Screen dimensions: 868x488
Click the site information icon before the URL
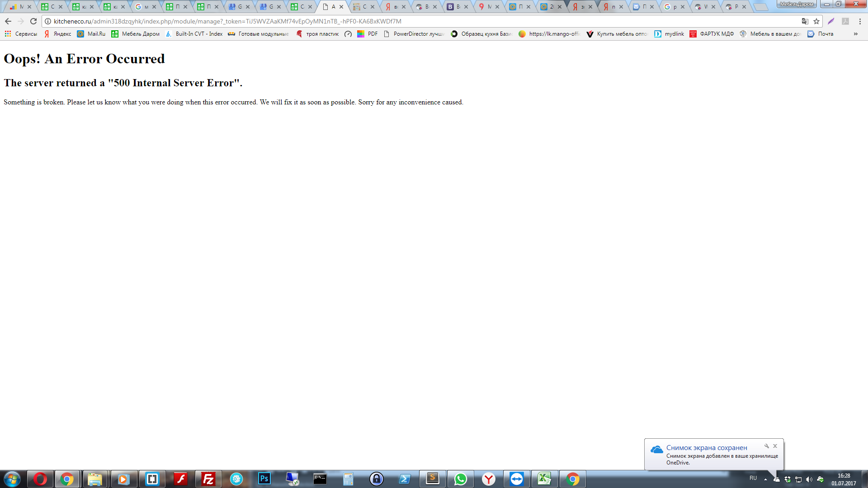[x=48, y=21]
